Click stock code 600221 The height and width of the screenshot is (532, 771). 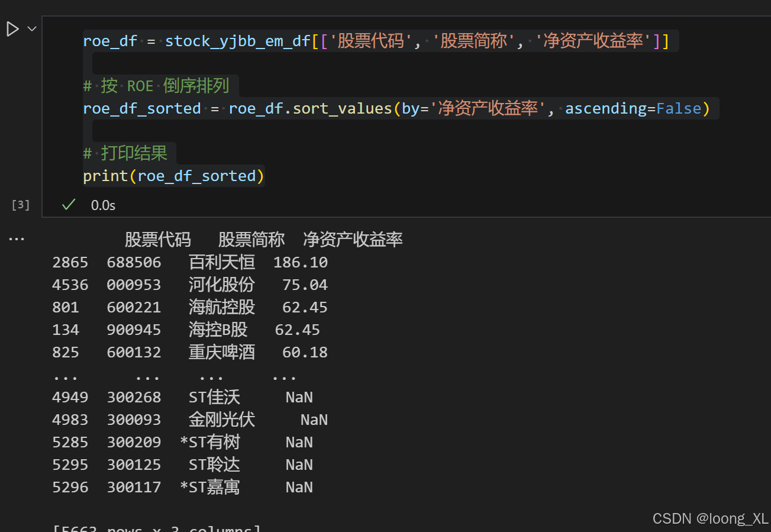pos(134,307)
